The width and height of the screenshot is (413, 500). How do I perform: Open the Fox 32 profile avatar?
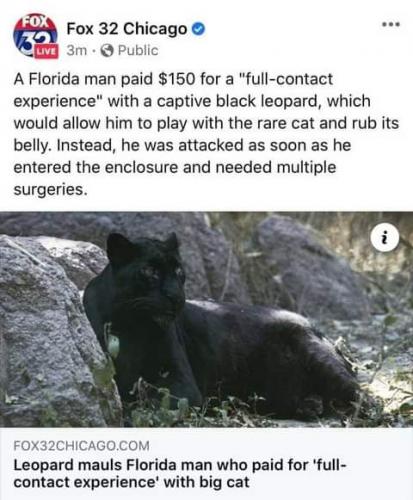pos(35,35)
